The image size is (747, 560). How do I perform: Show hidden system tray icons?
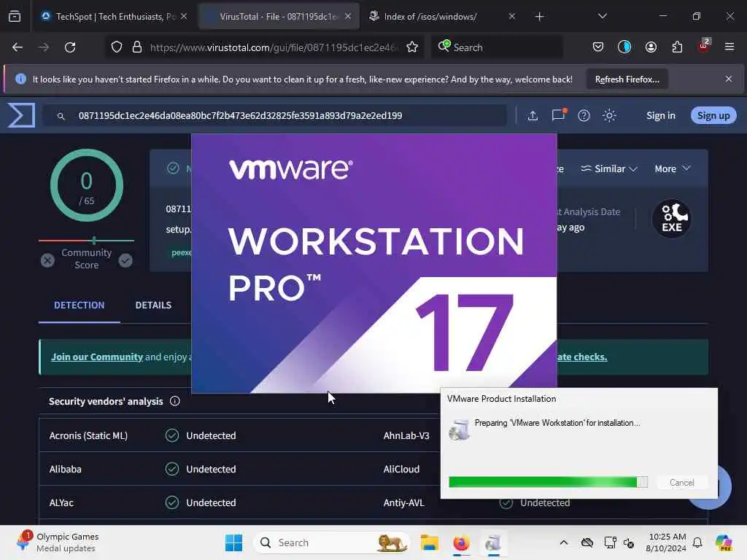point(564,542)
